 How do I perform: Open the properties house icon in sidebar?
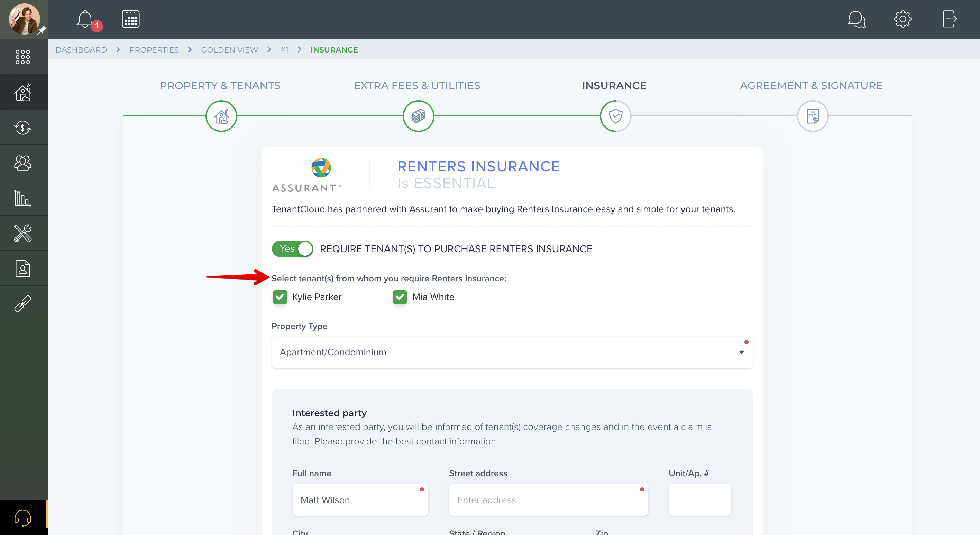[23, 92]
